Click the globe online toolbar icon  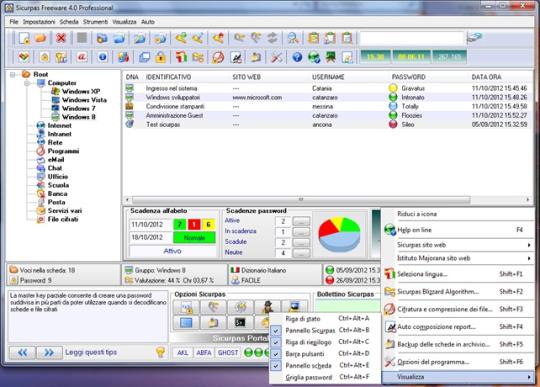[x=314, y=57]
